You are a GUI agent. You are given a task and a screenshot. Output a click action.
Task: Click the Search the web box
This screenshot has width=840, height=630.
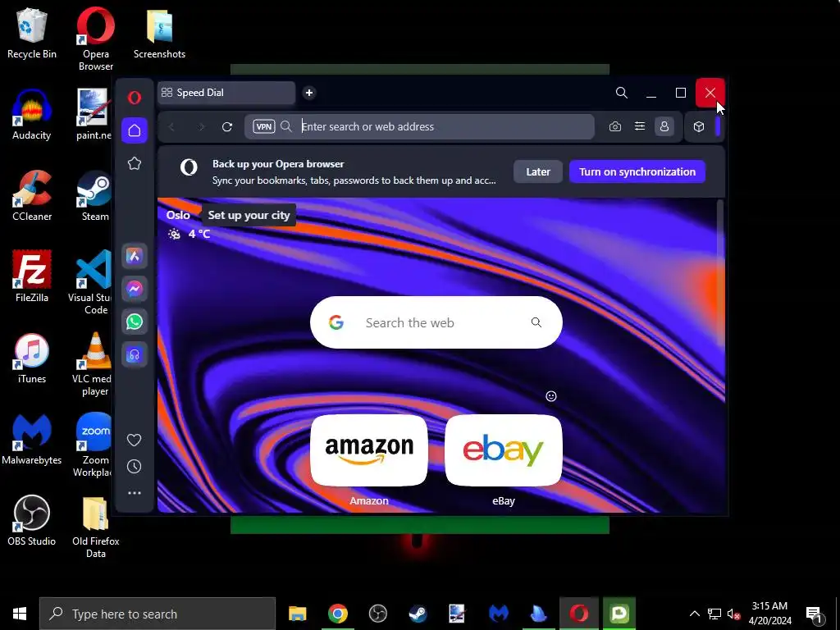[x=436, y=322]
